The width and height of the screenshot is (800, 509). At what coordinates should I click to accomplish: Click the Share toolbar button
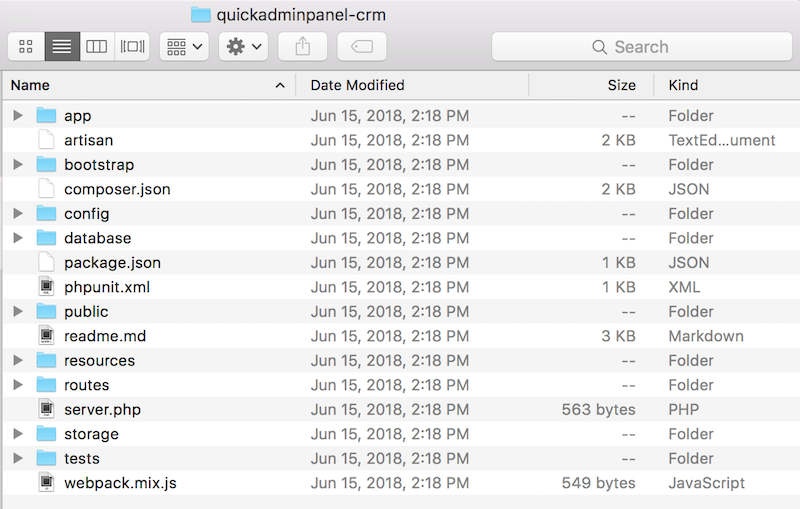303,46
